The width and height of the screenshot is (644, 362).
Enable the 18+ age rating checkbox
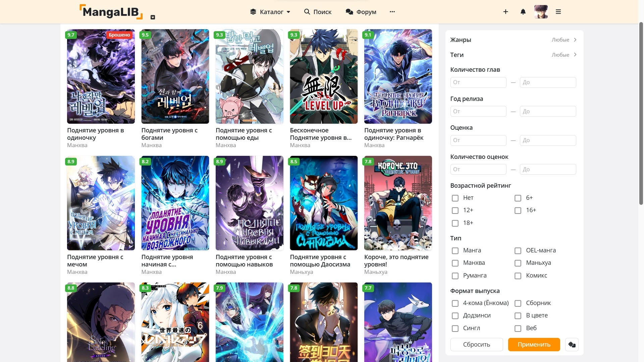[455, 223]
